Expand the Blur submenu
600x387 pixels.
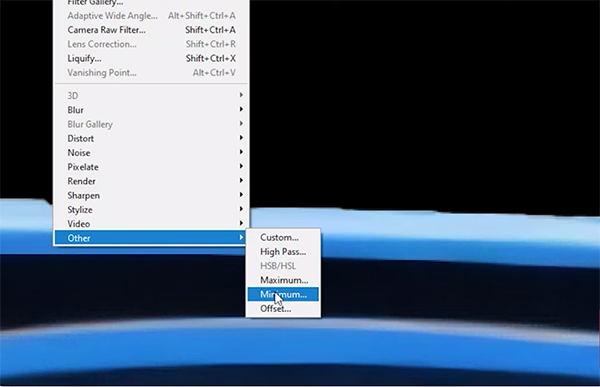click(151, 110)
